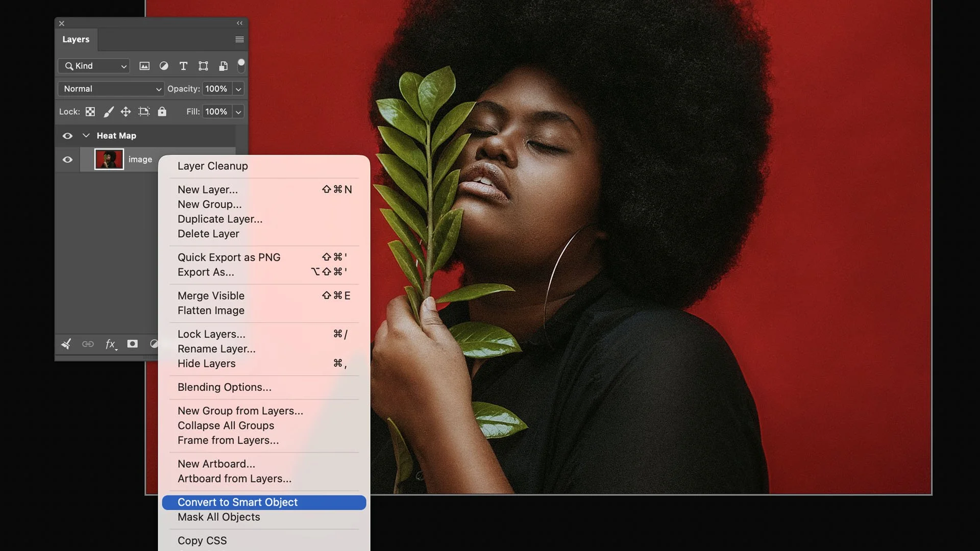The height and width of the screenshot is (551, 980).
Task: Choose Delete Layer menu item
Action: (x=264, y=234)
